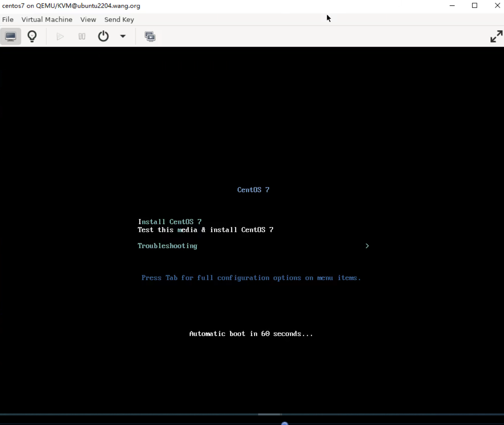This screenshot has width=504, height=425.
Task: Close the centos7 VM window
Action: pos(497,5)
